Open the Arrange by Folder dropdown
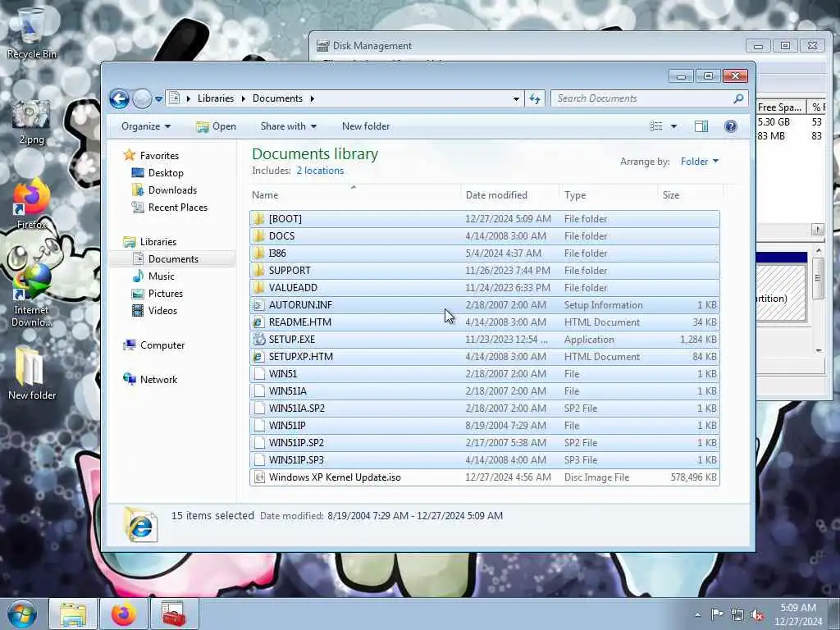 pos(700,162)
